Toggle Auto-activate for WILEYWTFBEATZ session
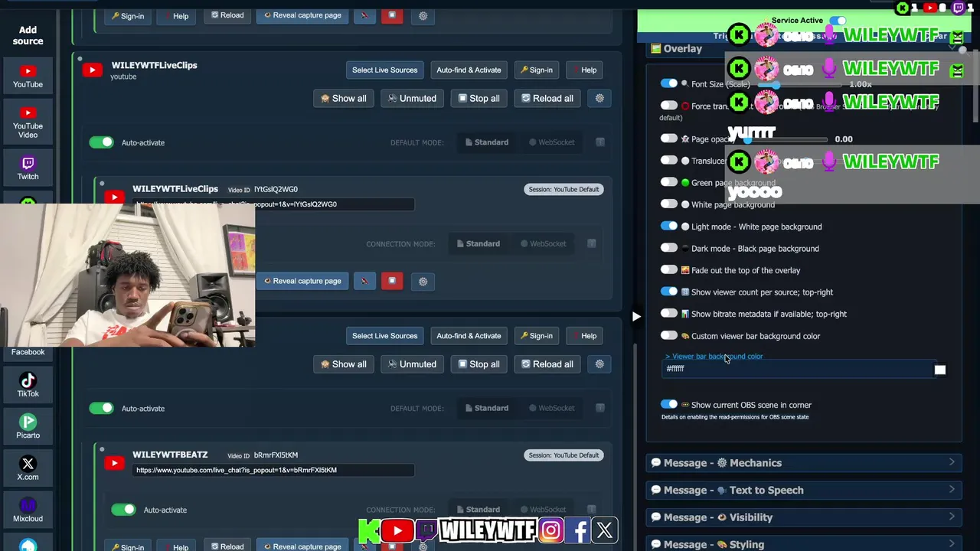The height and width of the screenshot is (551, 980). point(123,510)
